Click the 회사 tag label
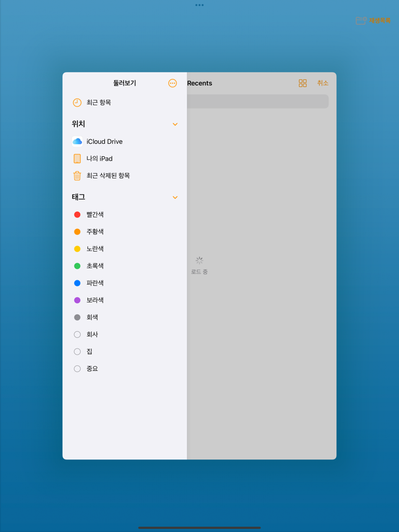399x532 pixels. pos(92,335)
